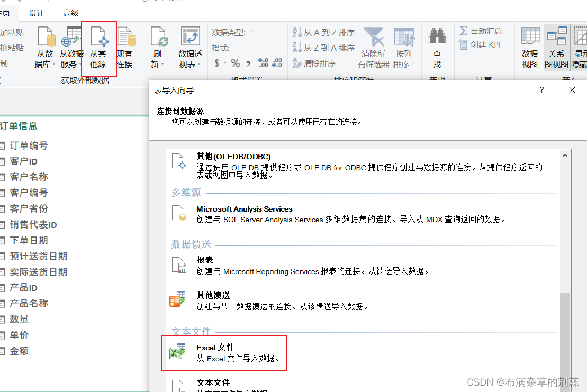Increase decimal places in the ribbon

pyautogui.click(x=263, y=63)
